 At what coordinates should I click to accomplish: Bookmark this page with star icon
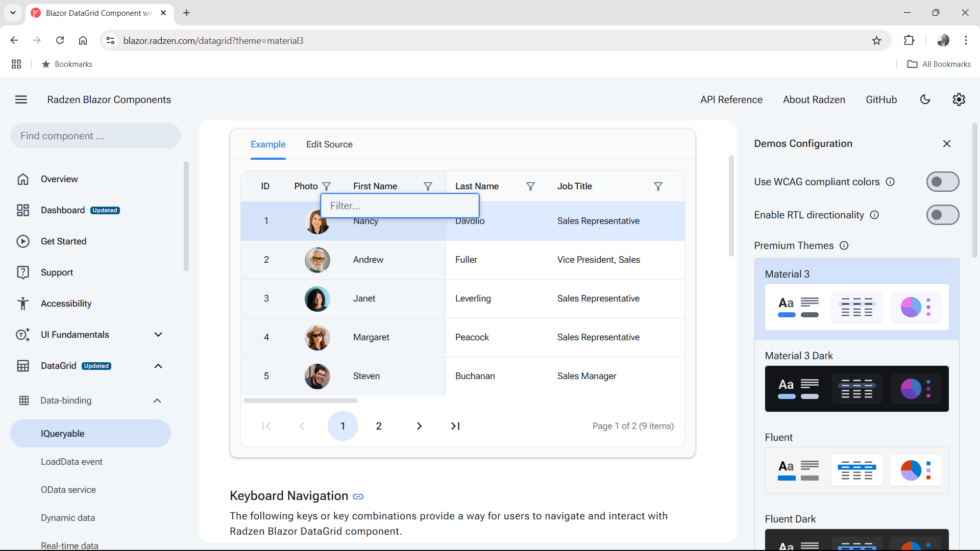[x=876, y=41]
